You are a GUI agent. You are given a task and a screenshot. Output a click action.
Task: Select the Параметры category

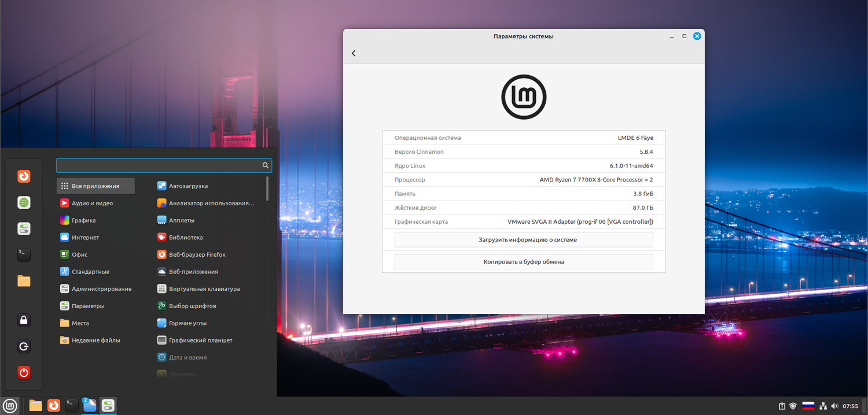[95, 306]
